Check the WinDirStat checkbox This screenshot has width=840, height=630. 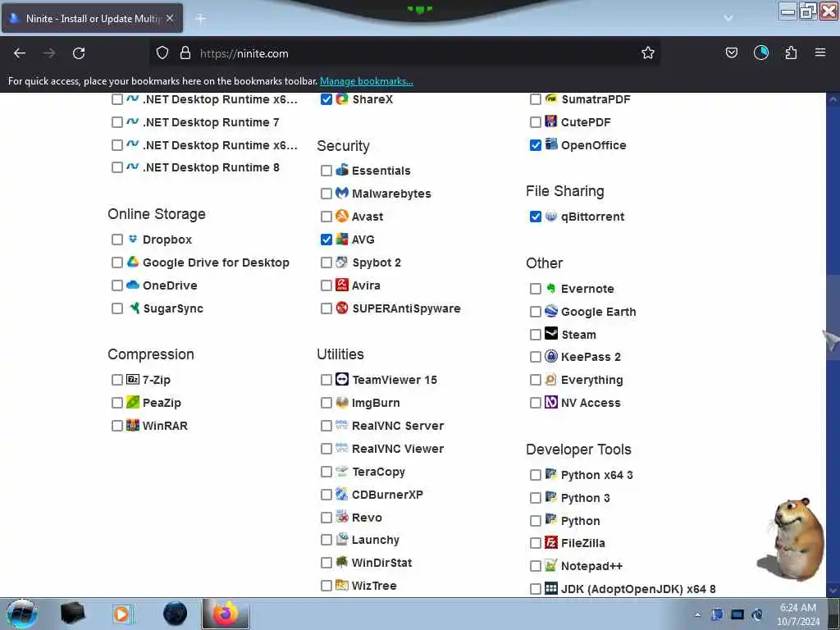(326, 563)
